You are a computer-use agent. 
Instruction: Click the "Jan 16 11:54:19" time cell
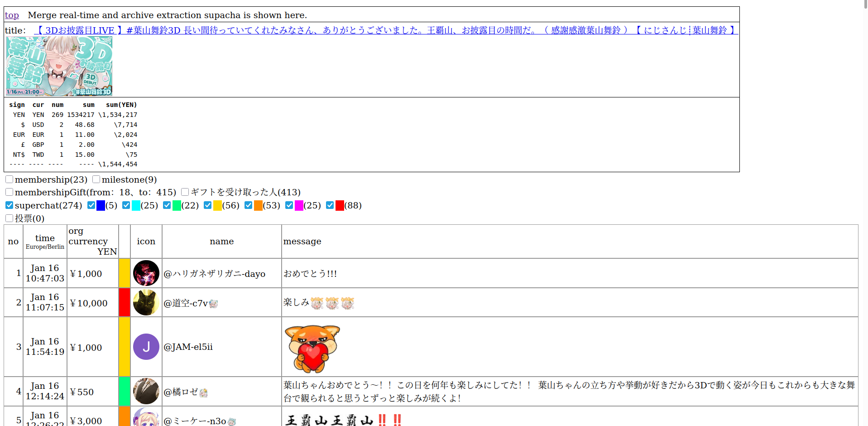pos(45,347)
